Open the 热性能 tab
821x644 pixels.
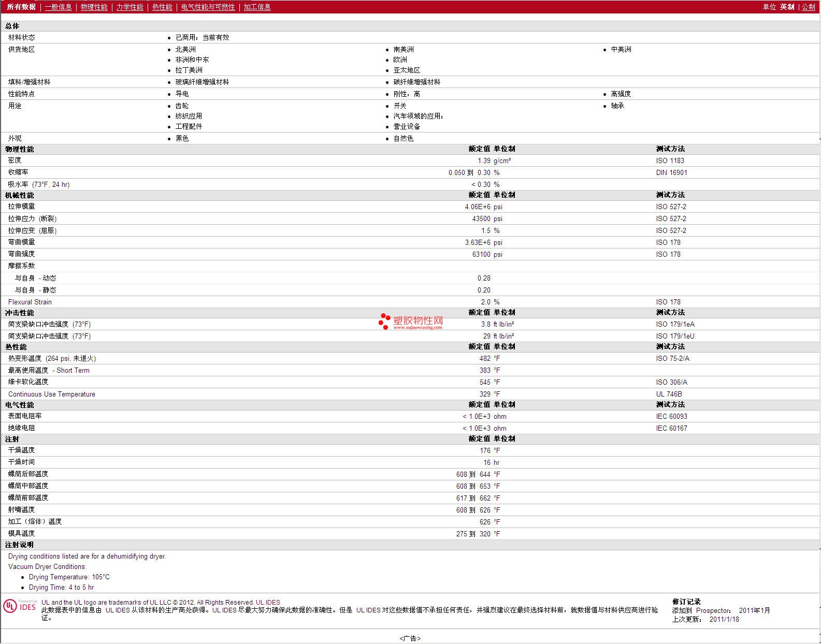point(162,7)
